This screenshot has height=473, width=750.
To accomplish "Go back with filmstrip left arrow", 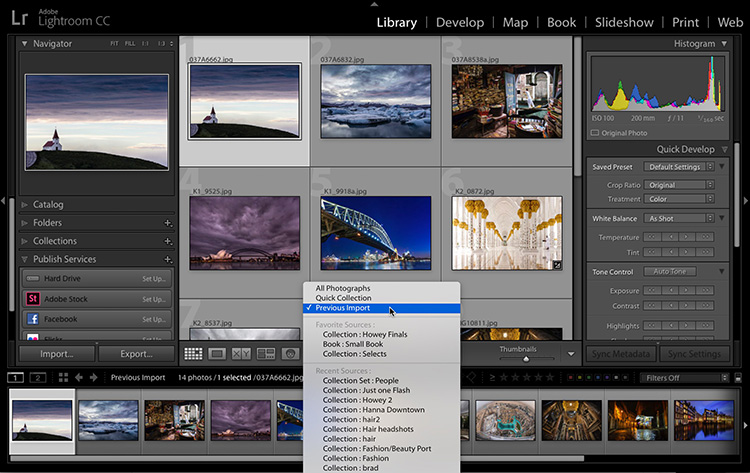I will 79,378.
